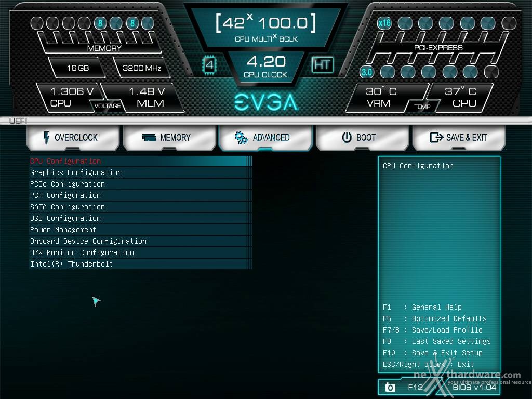Screen dimensions: 532x399
Task: Open Power Management settings
Action: tap(140, 230)
